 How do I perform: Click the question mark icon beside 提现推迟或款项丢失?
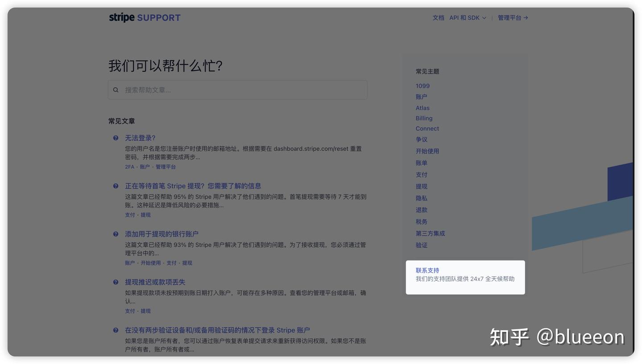tap(116, 282)
